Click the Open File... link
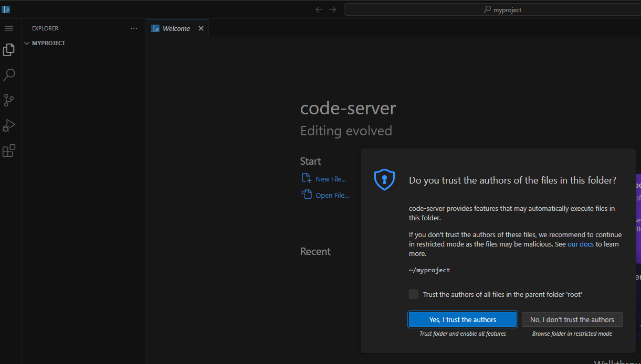This screenshot has width=641, height=364. point(332,195)
